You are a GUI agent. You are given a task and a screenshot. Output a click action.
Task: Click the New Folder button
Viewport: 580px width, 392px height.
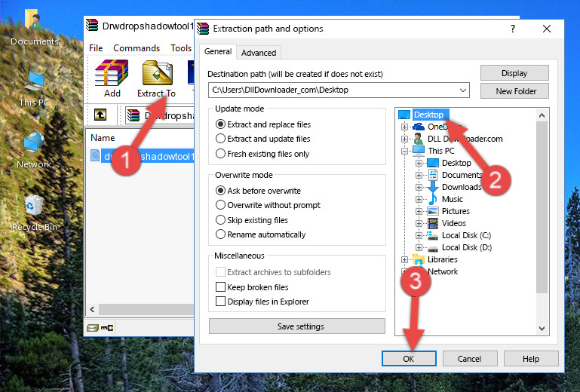[x=514, y=91]
